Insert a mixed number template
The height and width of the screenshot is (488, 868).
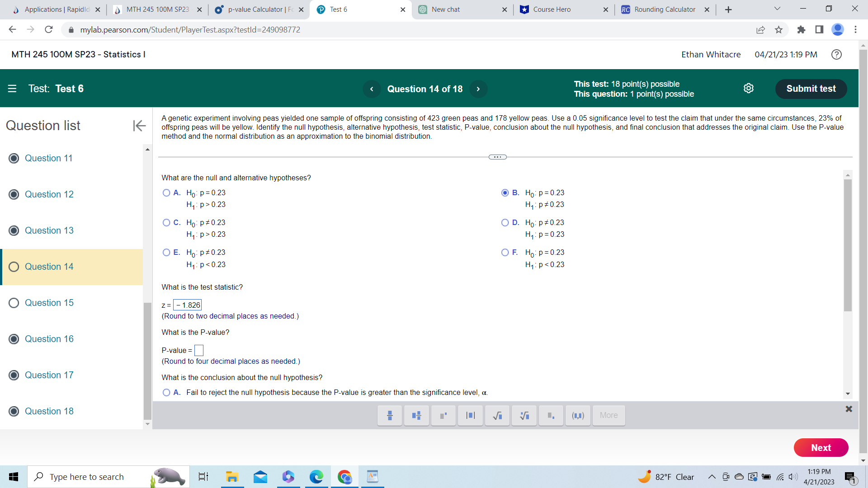(416, 415)
